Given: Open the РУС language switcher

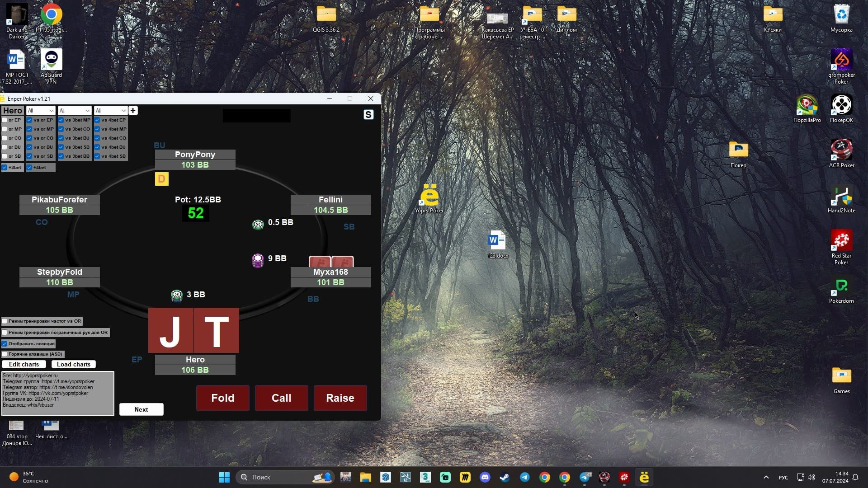Looking at the screenshot, I should 783,478.
